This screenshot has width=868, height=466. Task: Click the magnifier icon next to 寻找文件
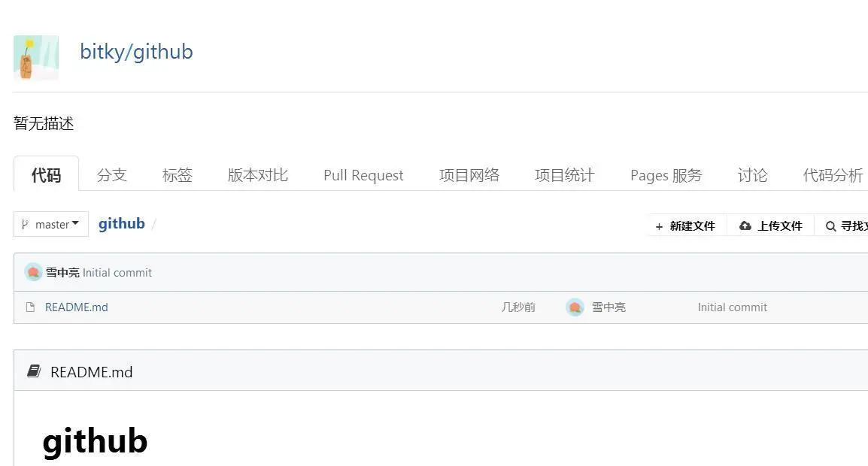click(x=831, y=225)
